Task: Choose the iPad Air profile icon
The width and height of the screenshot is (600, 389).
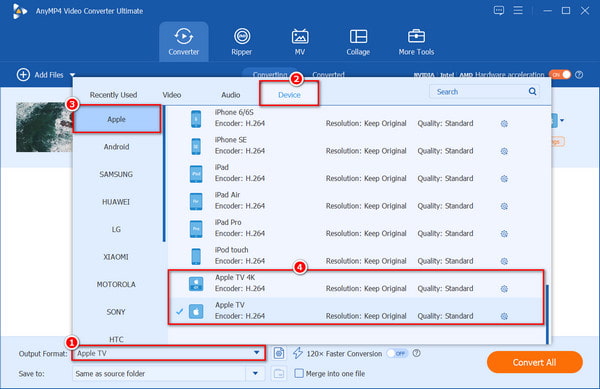Action: tap(196, 201)
